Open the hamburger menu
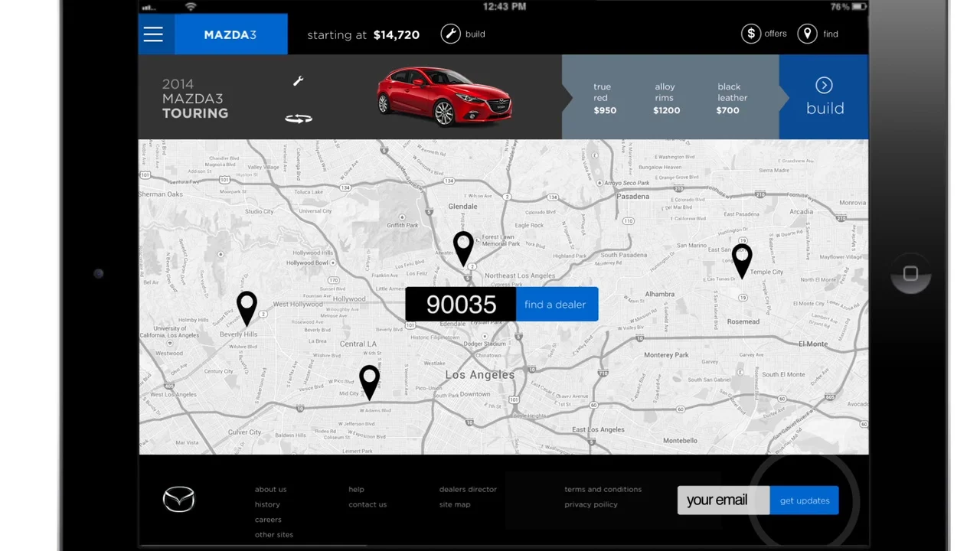Image resolution: width=980 pixels, height=551 pixels. click(x=153, y=34)
